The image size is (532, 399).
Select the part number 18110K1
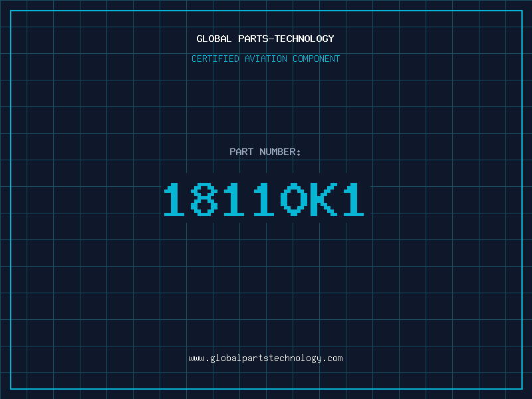(264, 199)
